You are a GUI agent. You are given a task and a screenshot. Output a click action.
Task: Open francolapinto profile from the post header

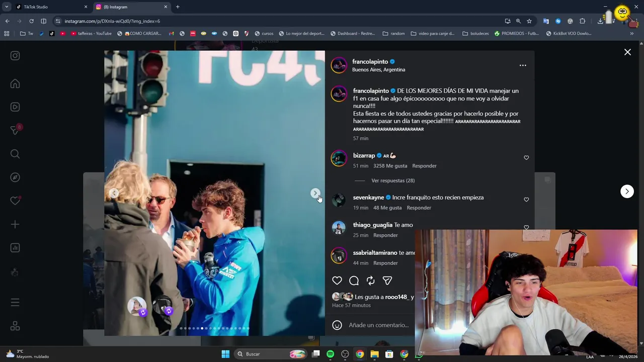370,61
